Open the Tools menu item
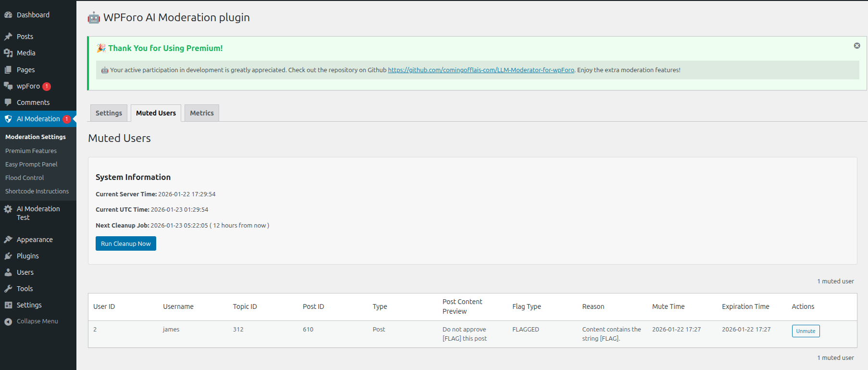This screenshot has height=370, width=868. point(38,289)
